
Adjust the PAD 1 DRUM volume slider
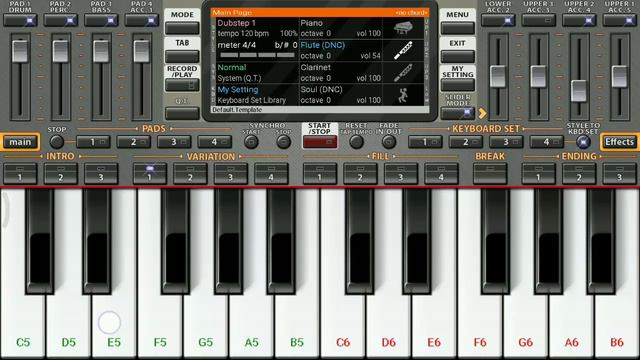click(20, 51)
